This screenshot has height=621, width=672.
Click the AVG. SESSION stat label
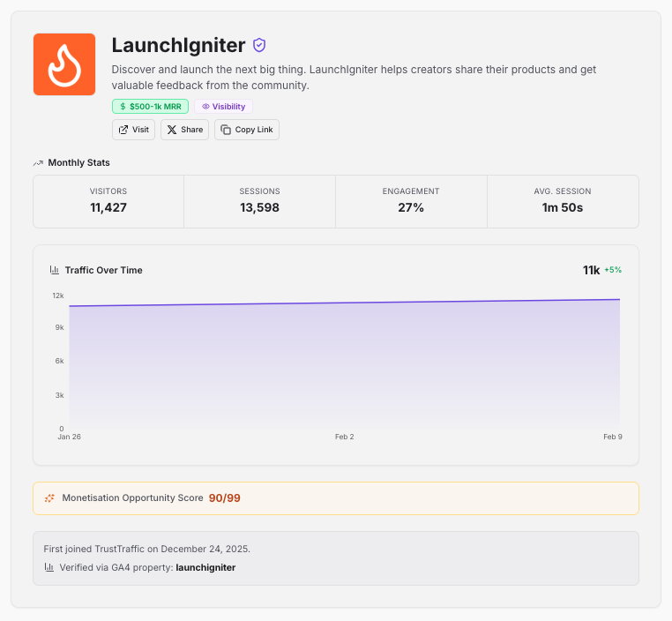click(563, 191)
